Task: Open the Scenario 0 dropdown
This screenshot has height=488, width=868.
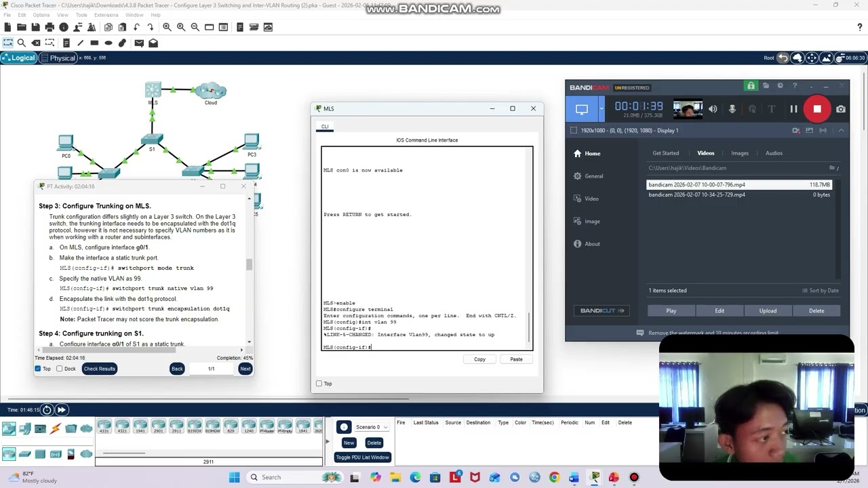Action: (x=372, y=427)
